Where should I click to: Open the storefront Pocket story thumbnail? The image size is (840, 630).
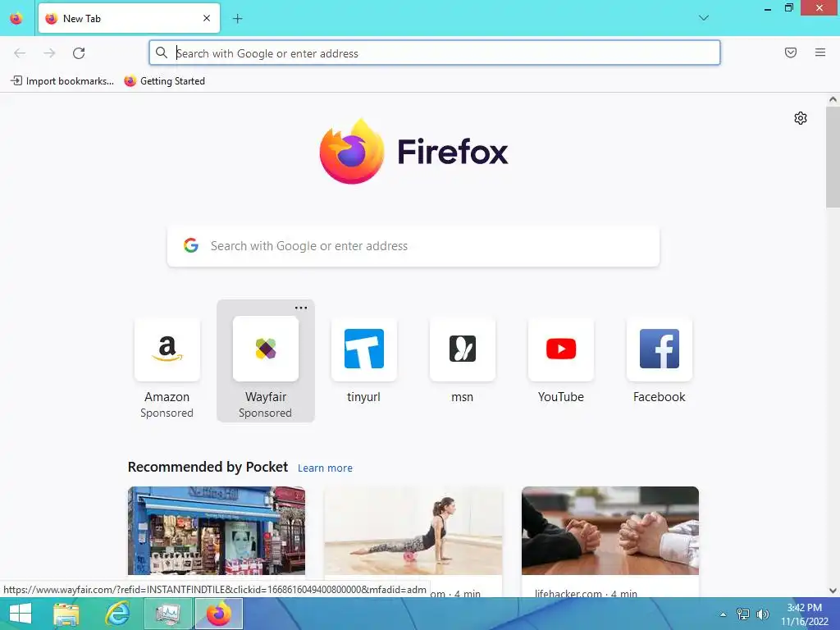pos(217,531)
